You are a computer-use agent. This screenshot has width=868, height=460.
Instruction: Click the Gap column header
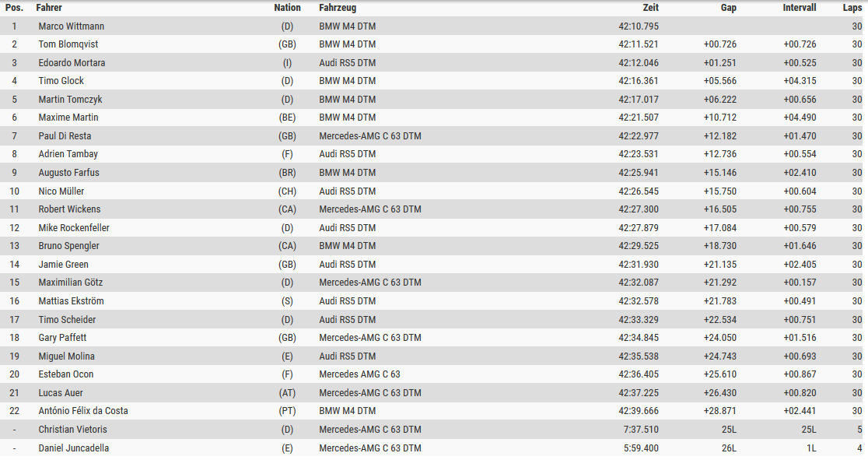coord(728,8)
